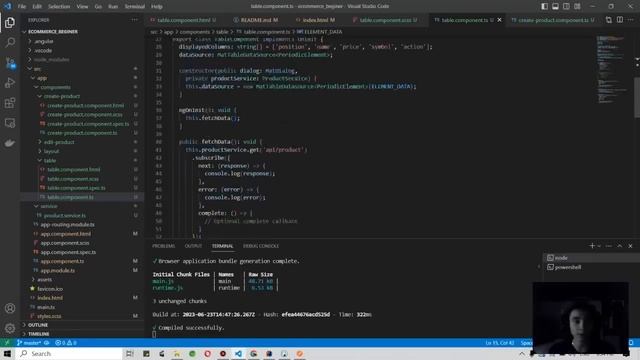Open the launch profile dropdown next to plus

tap(599, 246)
